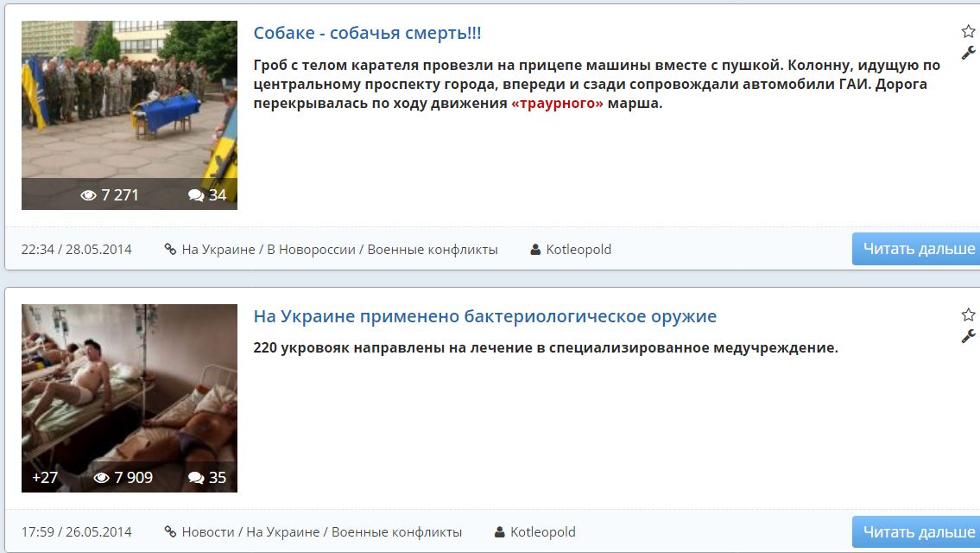Open the wrench tool icon on the second article
This screenshot has height=553, width=980.
point(968,336)
